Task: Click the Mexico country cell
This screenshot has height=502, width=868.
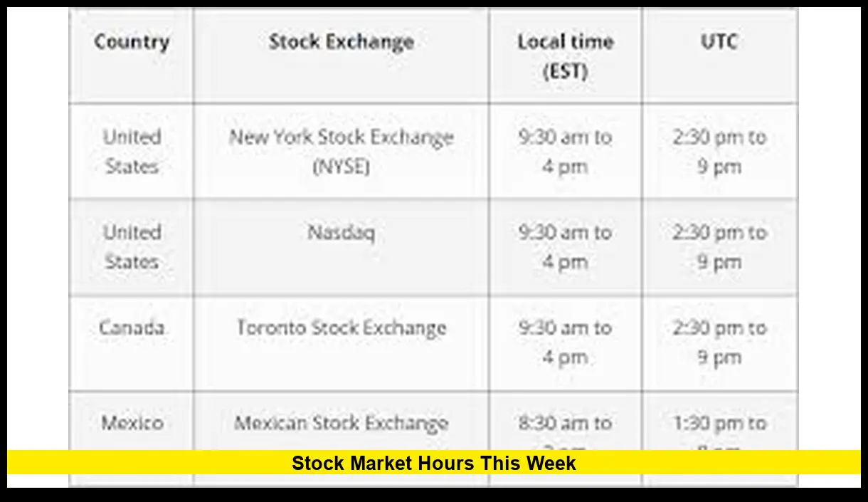Action: click(132, 423)
